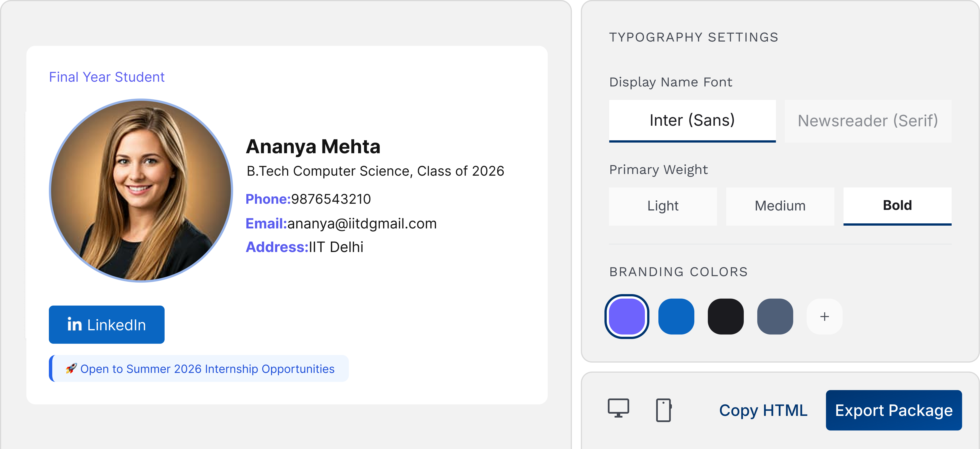The image size is (980, 449).
Task: Click the LinkedIn logo in the button
Action: [74, 324]
